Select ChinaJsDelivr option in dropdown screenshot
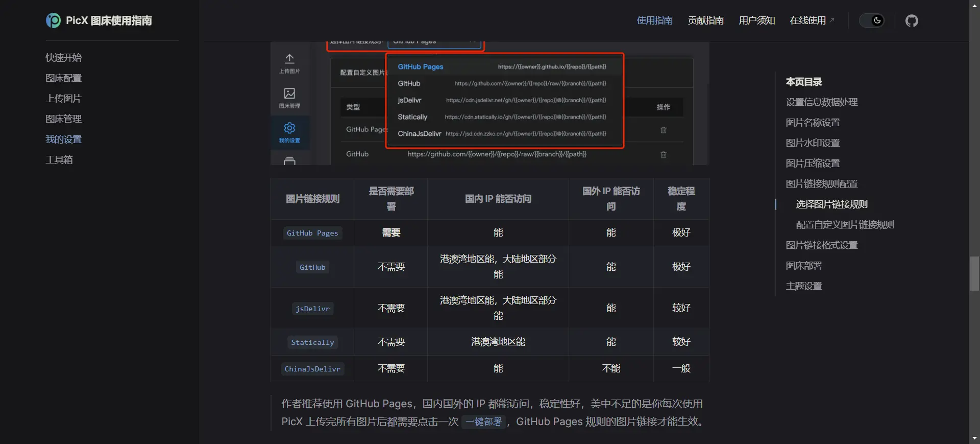 (x=504, y=134)
